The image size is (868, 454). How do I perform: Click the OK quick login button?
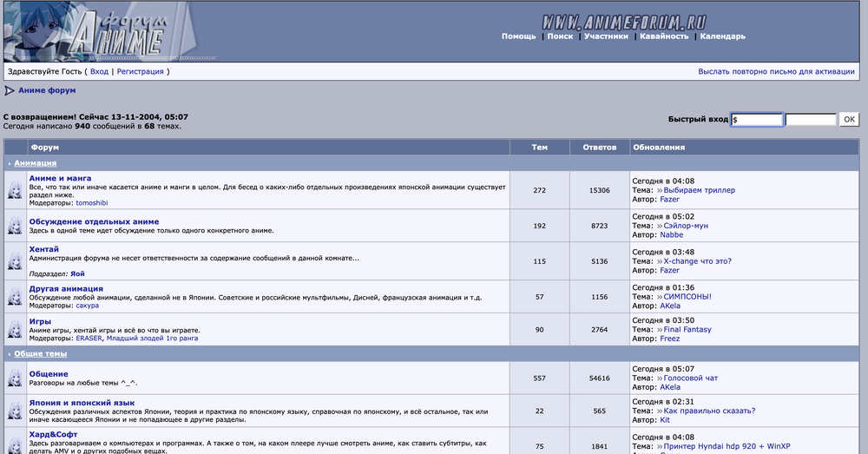[x=849, y=119]
